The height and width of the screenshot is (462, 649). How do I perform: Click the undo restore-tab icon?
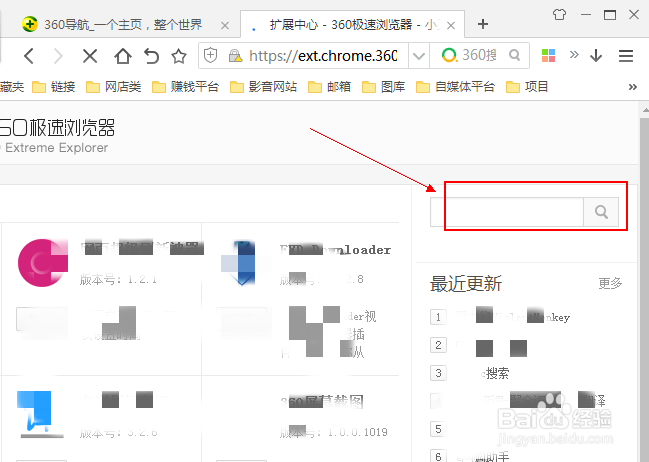point(151,55)
